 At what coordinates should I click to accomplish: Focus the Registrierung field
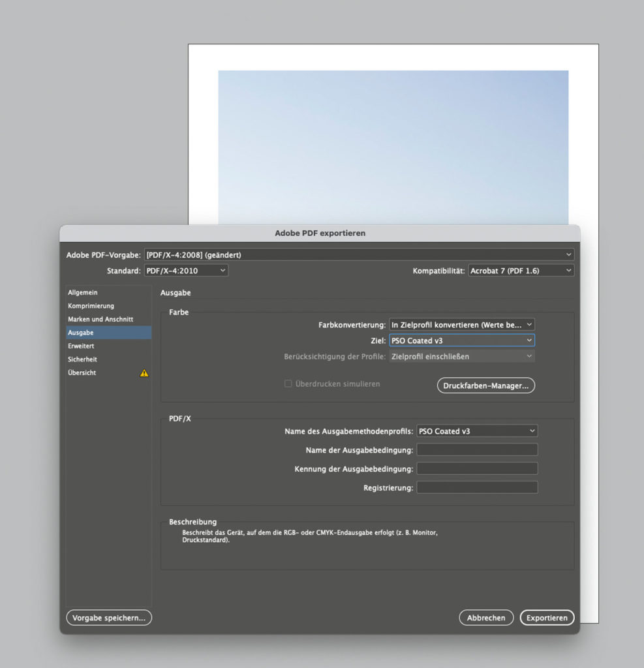pyautogui.click(x=477, y=487)
